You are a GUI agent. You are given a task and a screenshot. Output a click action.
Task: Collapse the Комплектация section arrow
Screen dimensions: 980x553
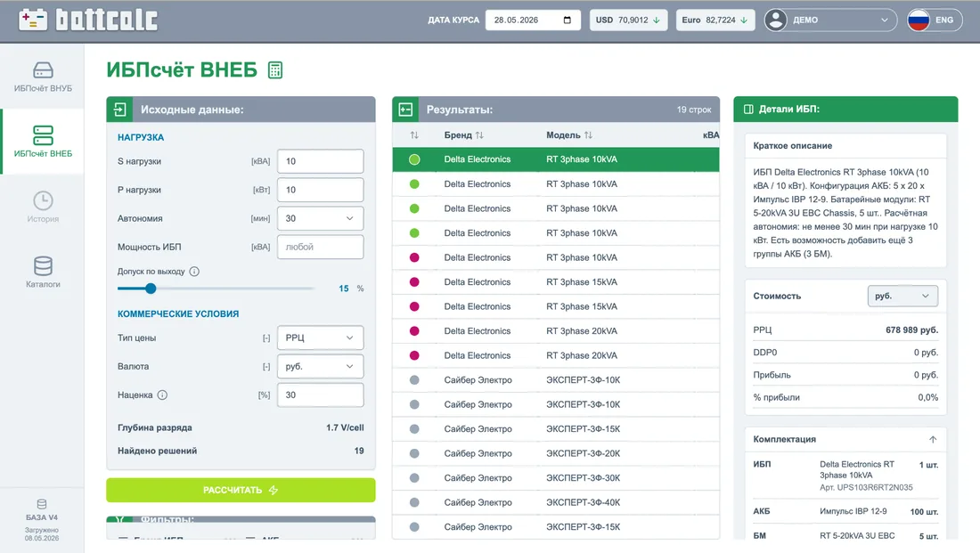(933, 439)
